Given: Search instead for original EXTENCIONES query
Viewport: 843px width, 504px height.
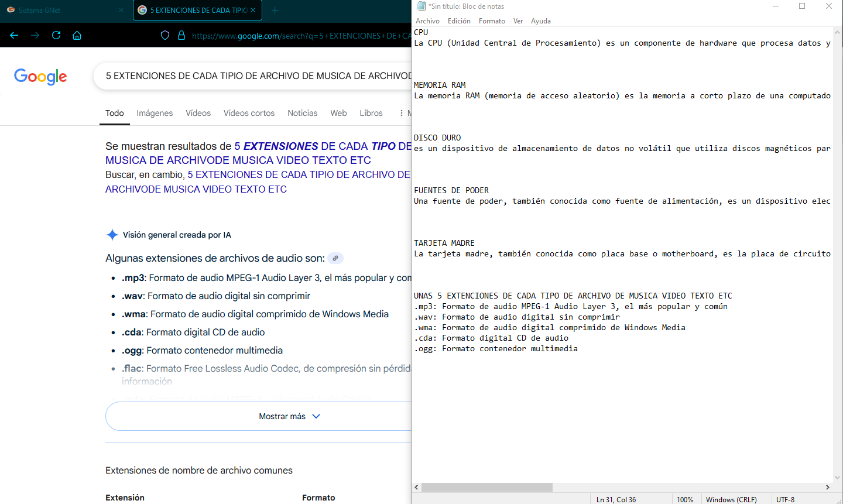Looking at the screenshot, I should pyautogui.click(x=258, y=181).
